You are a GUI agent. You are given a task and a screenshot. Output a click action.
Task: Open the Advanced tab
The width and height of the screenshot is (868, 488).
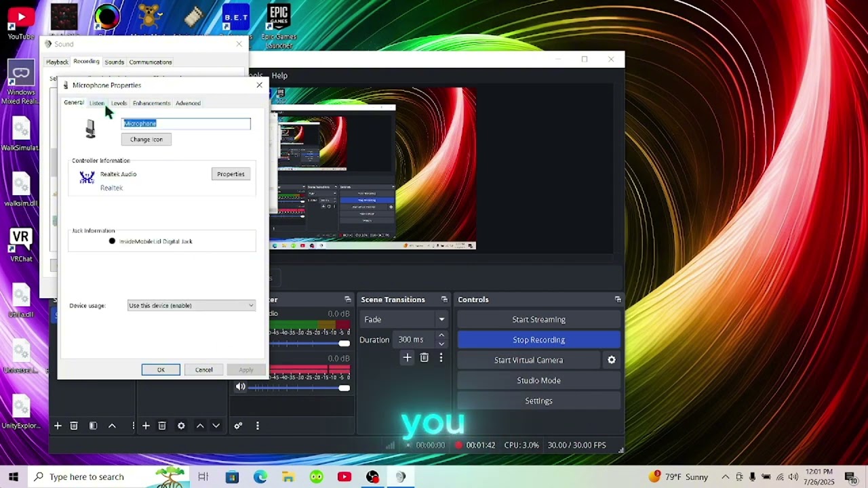[x=188, y=103]
